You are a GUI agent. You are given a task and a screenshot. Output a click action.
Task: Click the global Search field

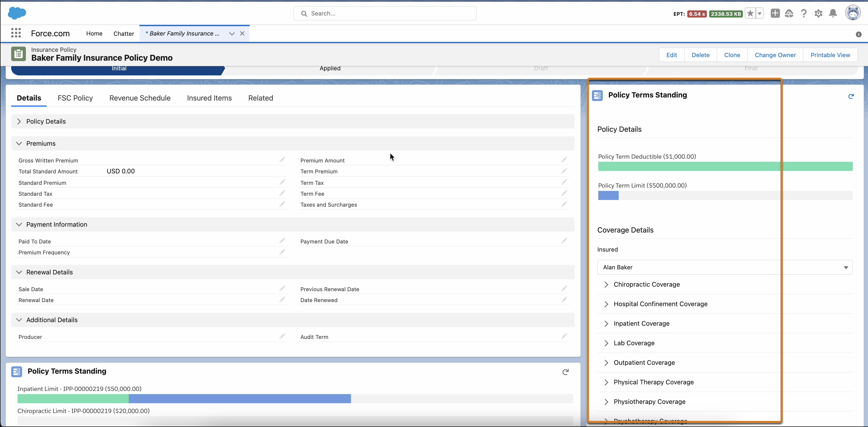click(x=385, y=13)
